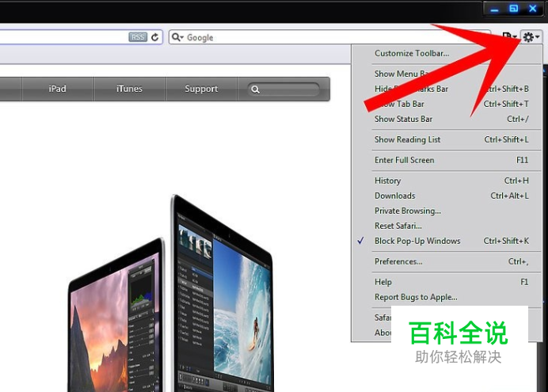
Task: Click the reload page arrow icon
Action: coord(155,37)
